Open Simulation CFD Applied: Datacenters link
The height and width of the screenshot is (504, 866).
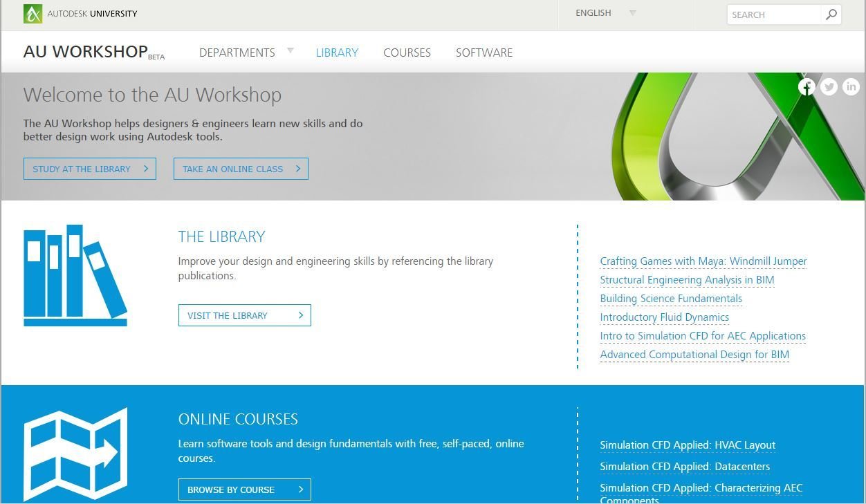(685, 467)
